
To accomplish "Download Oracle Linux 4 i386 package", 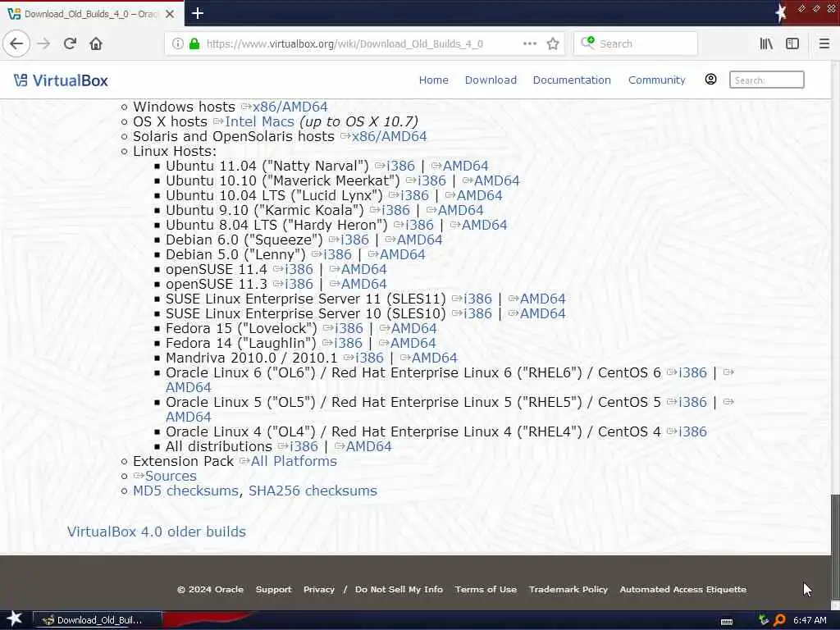I will pos(692,431).
